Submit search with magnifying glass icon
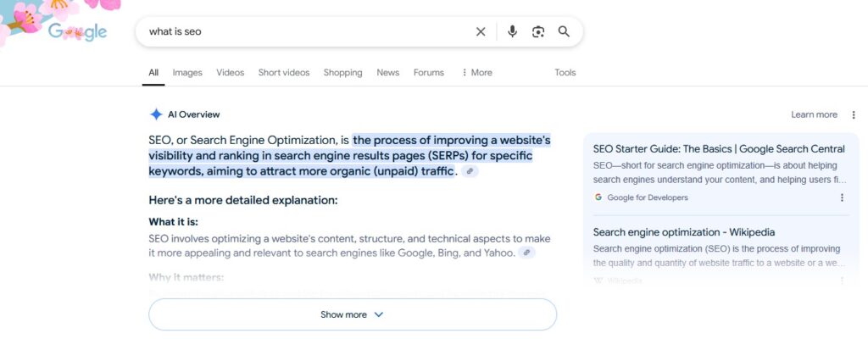Image resolution: width=868 pixels, height=339 pixels. pos(564,31)
